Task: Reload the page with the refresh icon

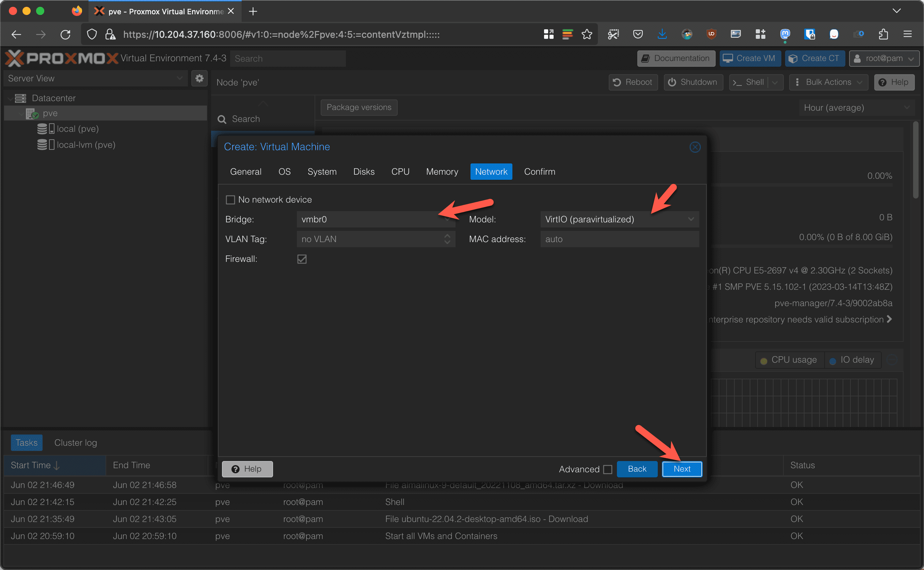Action: click(x=66, y=34)
